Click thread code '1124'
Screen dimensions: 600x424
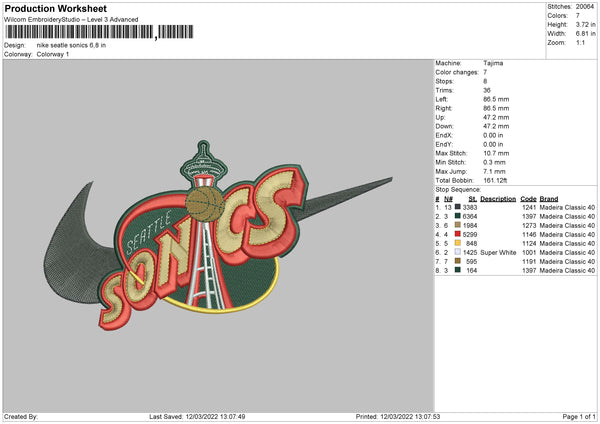coord(529,243)
